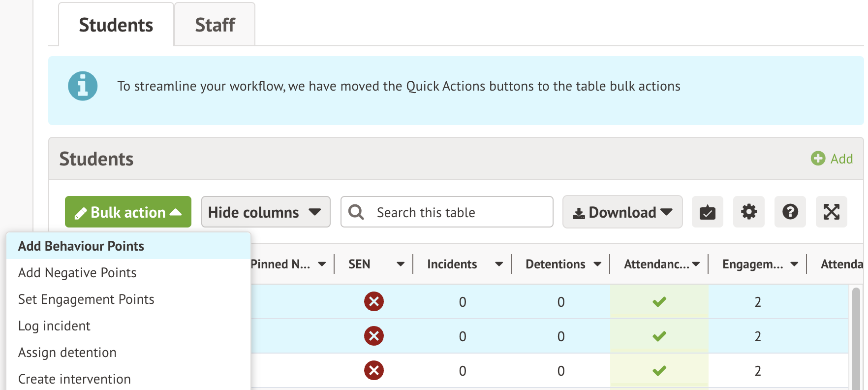868x390 pixels.
Task: Click the green plus Add icon
Action: pyautogui.click(x=818, y=159)
